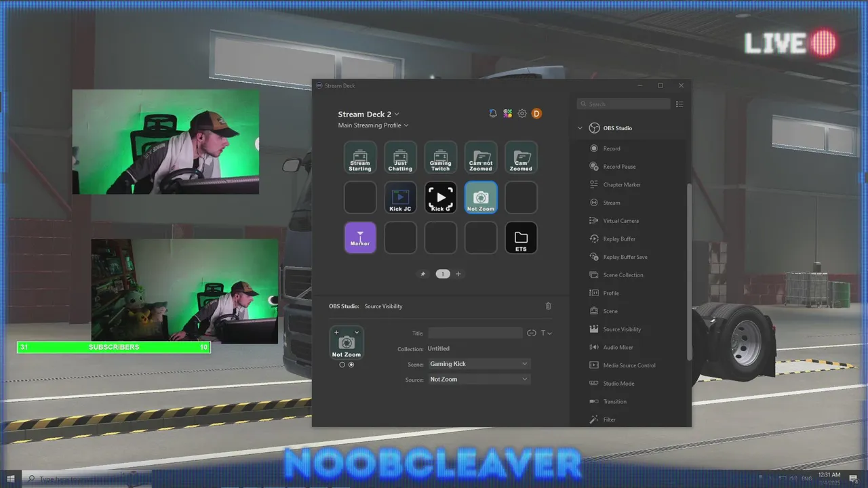The height and width of the screenshot is (488, 868).
Task: Select the purple Marker deck key
Action: 360,238
